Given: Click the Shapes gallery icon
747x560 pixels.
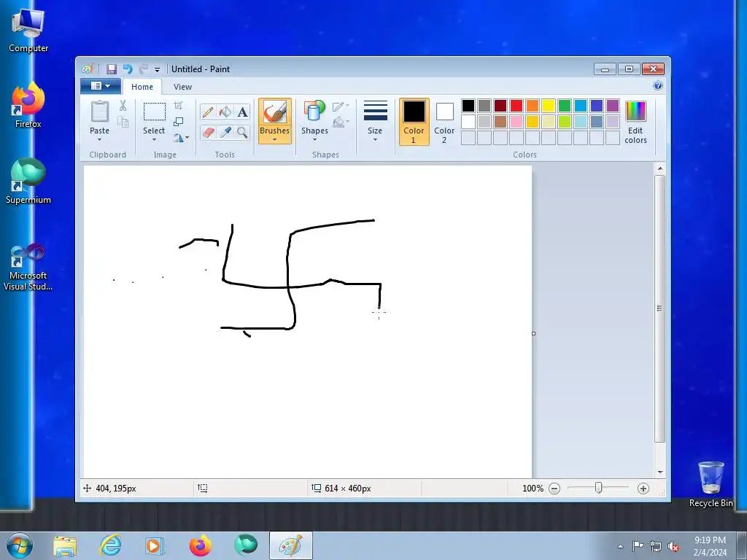Looking at the screenshot, I should pos(314,112).
